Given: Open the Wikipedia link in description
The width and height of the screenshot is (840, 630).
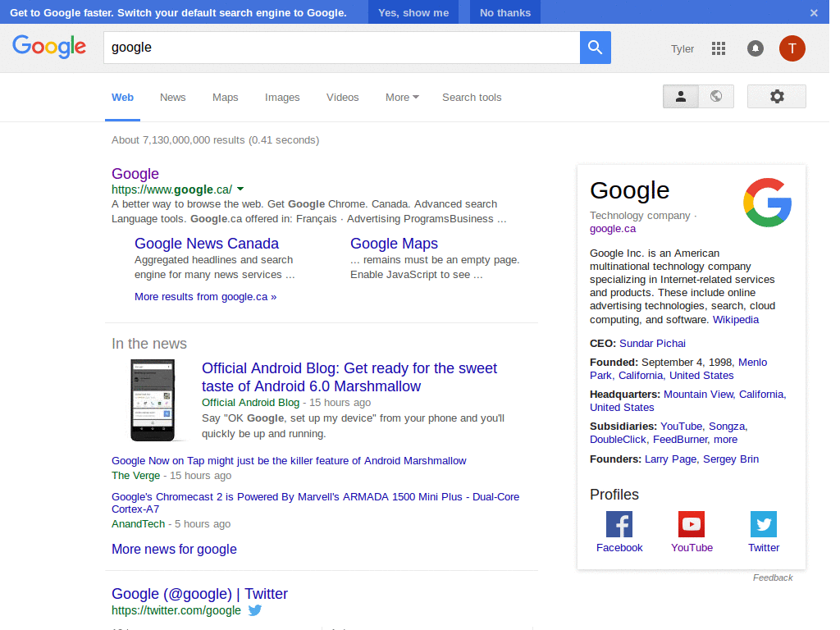Looking at the screenshot, I should (736, 320).
